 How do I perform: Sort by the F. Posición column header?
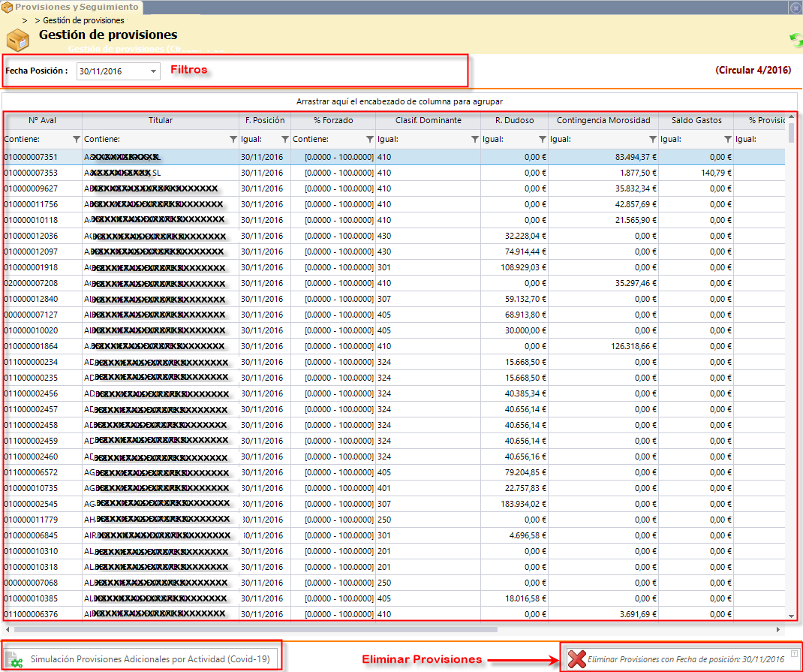click(265, 120)
